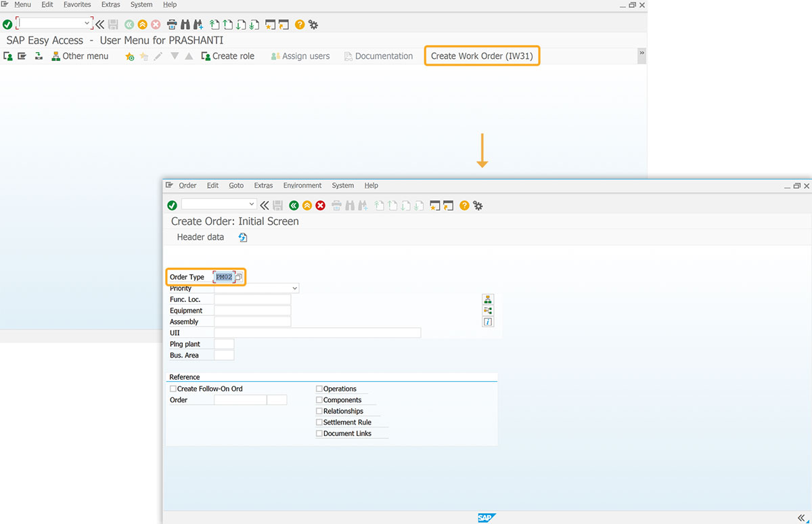Open the Priority dropdown
This screenshot has width=812, height=524.
tap(294, 288)
